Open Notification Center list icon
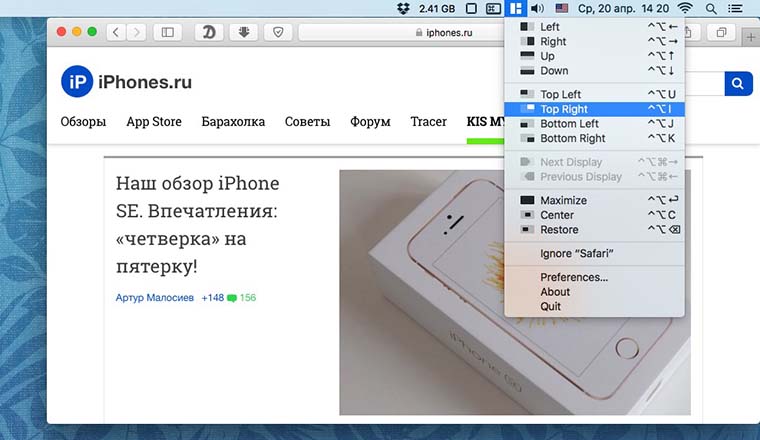760x440 pixels. pyautogui.click(x=735, y=8)
